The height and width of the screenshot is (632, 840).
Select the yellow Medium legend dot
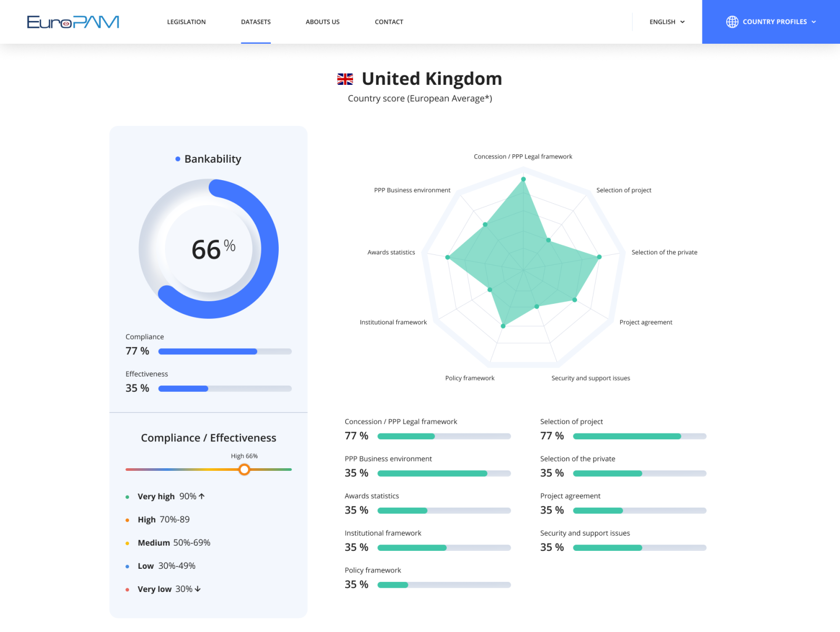tap(127, 543)
